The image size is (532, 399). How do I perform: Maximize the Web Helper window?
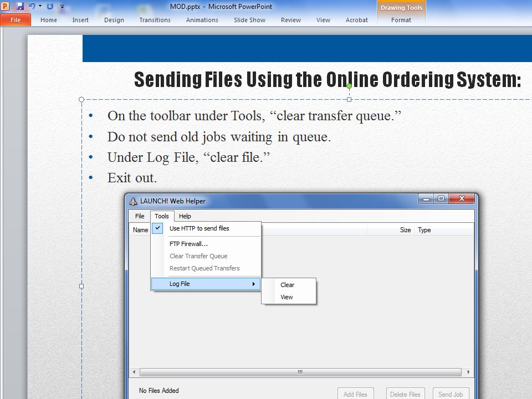click(441, 199)
